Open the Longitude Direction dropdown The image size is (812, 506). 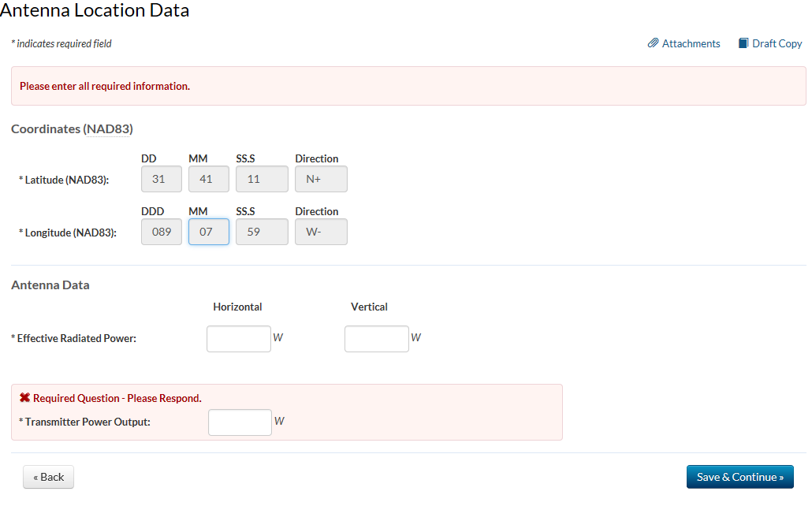tap(321, 232)
